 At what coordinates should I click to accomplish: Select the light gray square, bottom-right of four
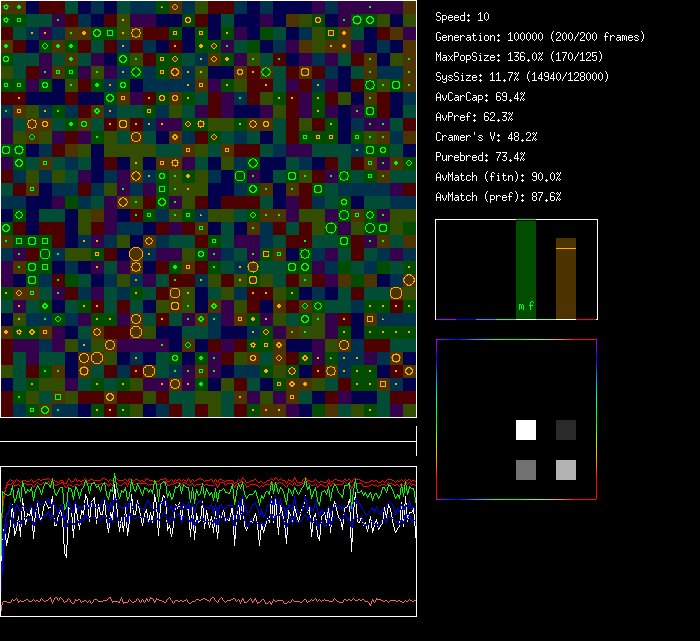click(566, 470)
